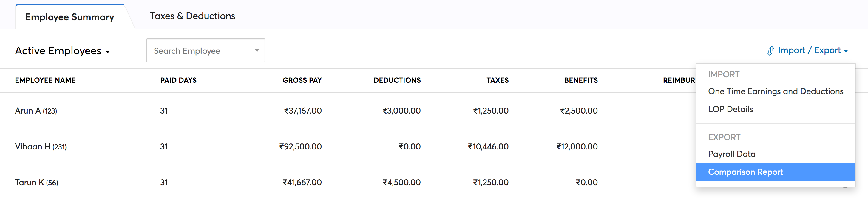
Task: Click the Employee Name column header
Action: coord(45,80)
